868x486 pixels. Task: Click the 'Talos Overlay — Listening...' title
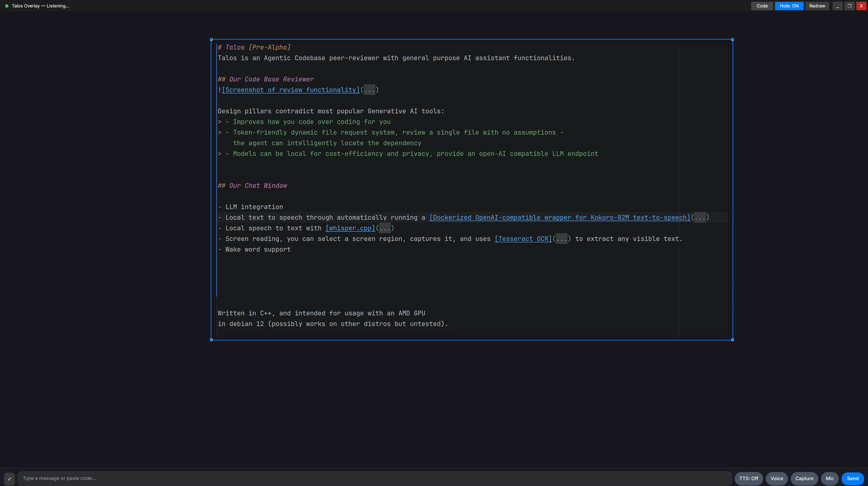pyautogui.click(x=40, y=6)
